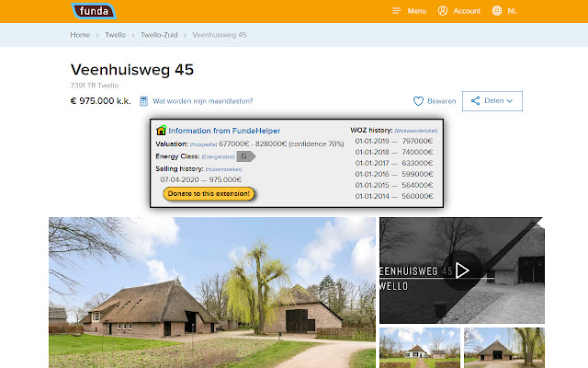This screenshot has height=368, width=588.
Task: Click the heart icon to save listing
Action: click(418, 101)
